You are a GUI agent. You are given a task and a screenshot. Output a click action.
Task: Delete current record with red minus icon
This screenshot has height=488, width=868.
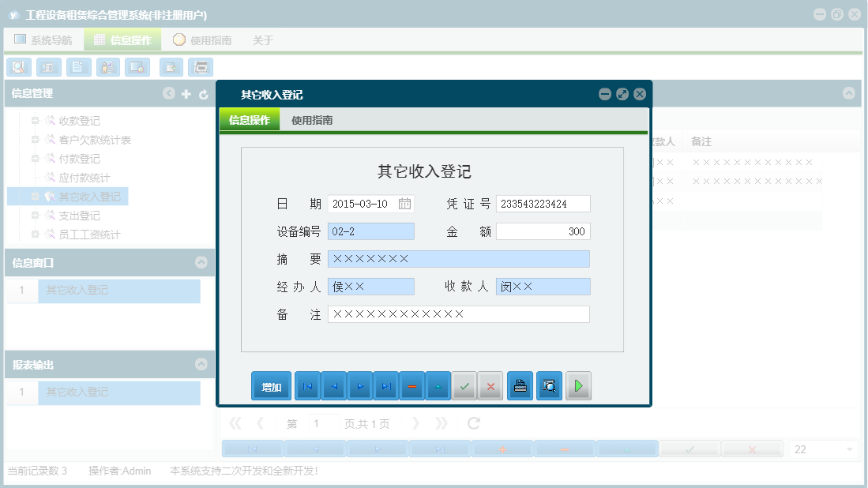412,385
